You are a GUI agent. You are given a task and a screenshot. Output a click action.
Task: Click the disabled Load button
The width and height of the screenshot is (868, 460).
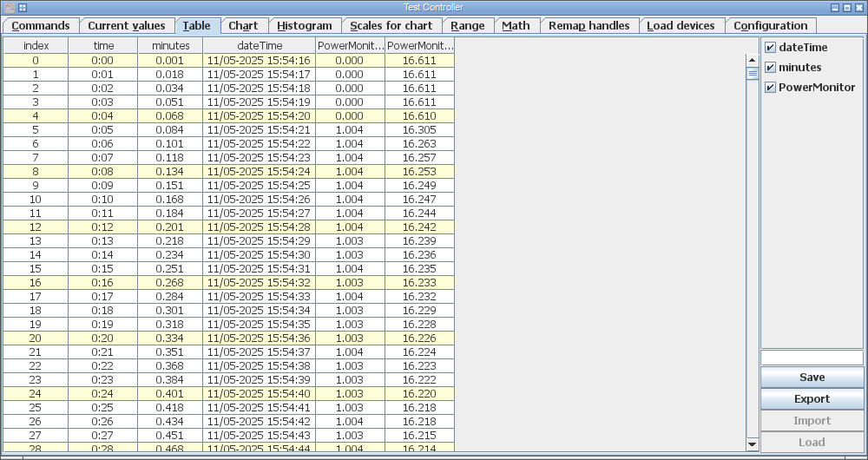point(812,443)
